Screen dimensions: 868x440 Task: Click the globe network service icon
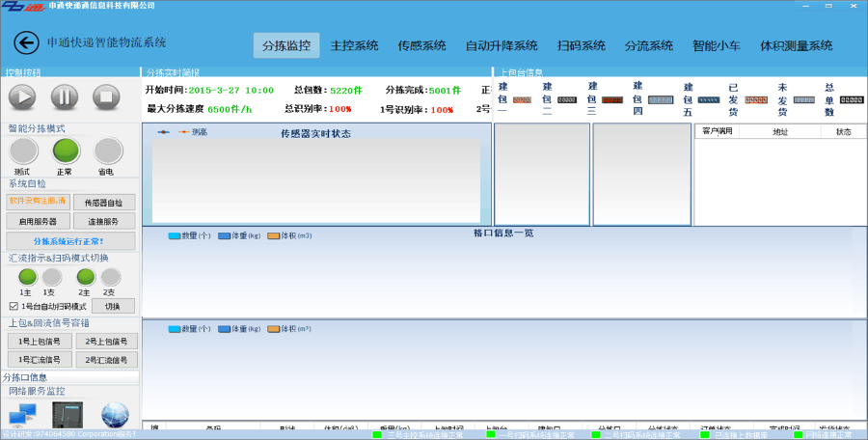coord(115,415)
